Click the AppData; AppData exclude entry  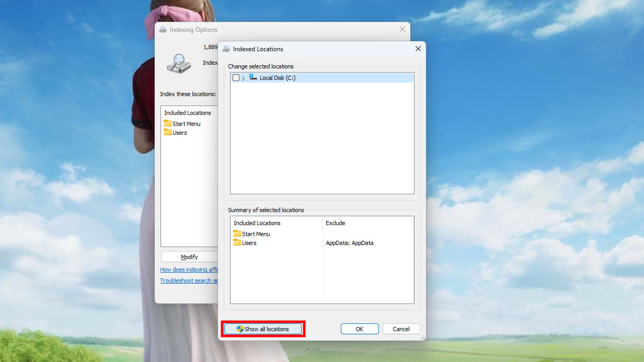click(350, 243)
